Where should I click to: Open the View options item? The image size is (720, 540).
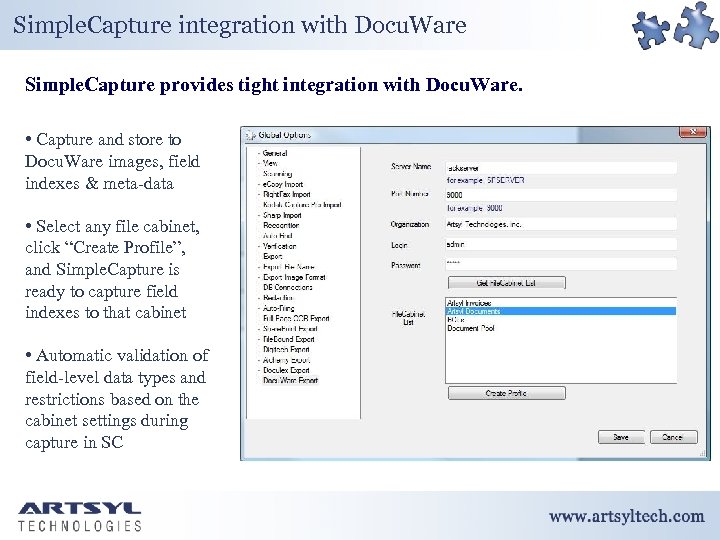click(x=270, y=163)
